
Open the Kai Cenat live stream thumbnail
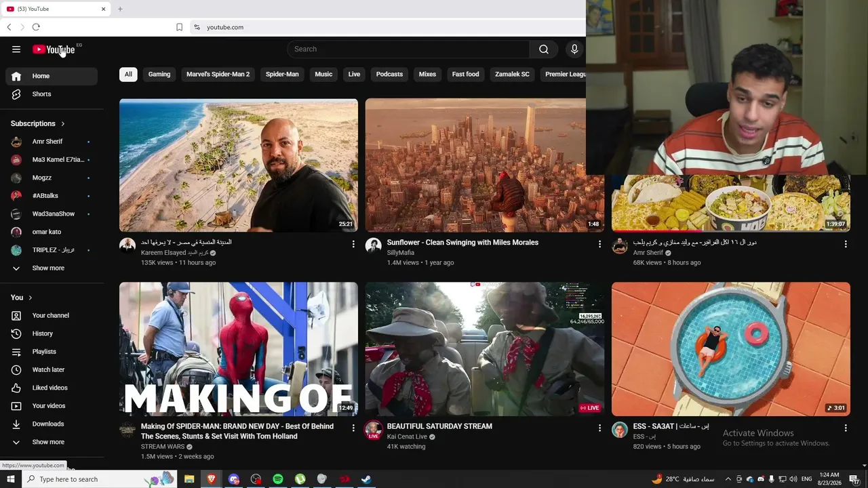pyautogui.click(x=485, y=349)
